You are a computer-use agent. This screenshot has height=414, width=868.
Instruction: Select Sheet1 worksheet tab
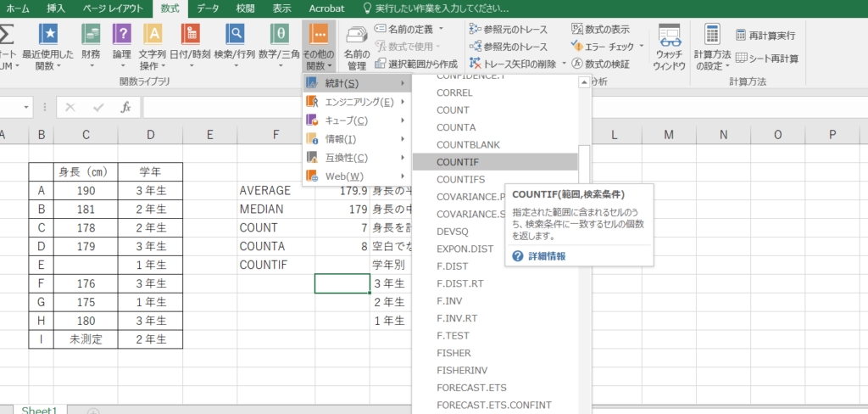[39, 410]
